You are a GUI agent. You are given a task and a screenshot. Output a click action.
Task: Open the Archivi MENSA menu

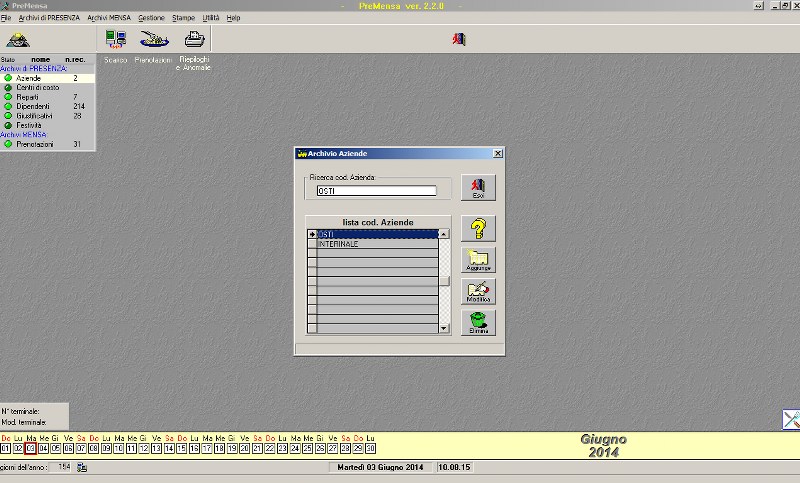tap(109, 18)
